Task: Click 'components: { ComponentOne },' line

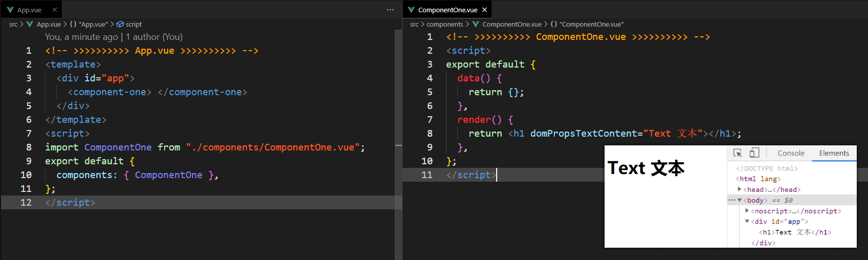Action: 137,175
